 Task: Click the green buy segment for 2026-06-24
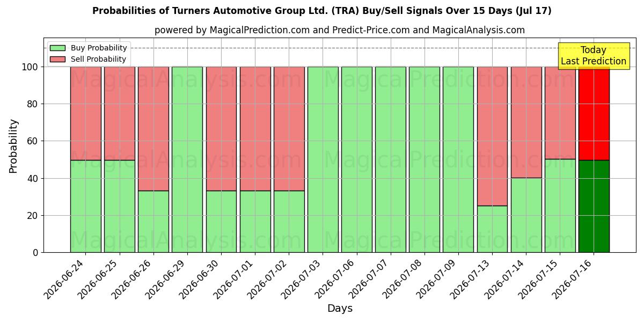pyautogui.click(x=85, y=206)
